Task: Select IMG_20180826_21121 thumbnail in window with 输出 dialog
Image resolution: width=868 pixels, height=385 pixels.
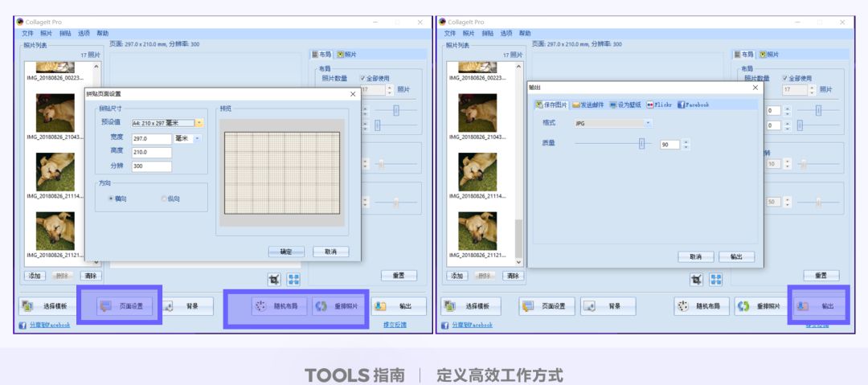Action: (477, 231)
